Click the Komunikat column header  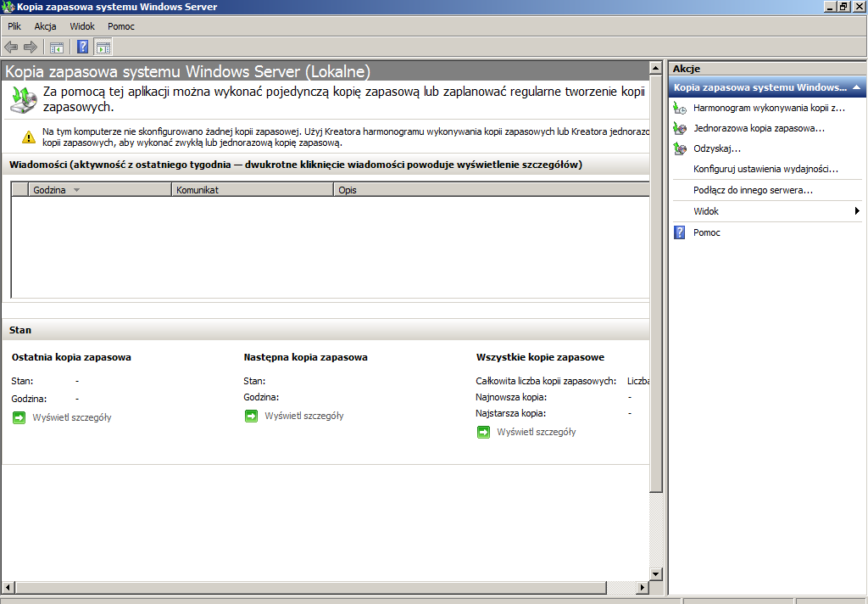(x=253, y=189)
